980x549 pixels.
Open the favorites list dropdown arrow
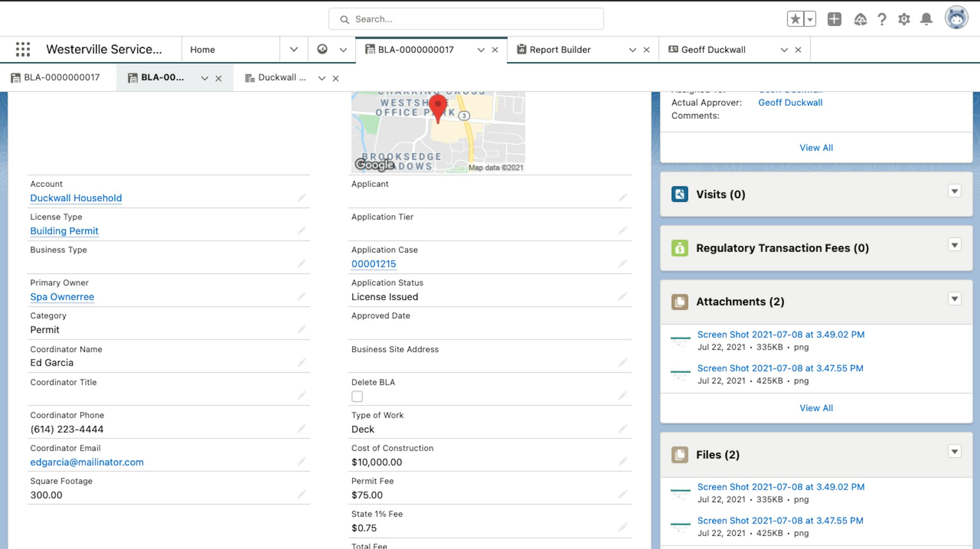click(x=810, y=19)
